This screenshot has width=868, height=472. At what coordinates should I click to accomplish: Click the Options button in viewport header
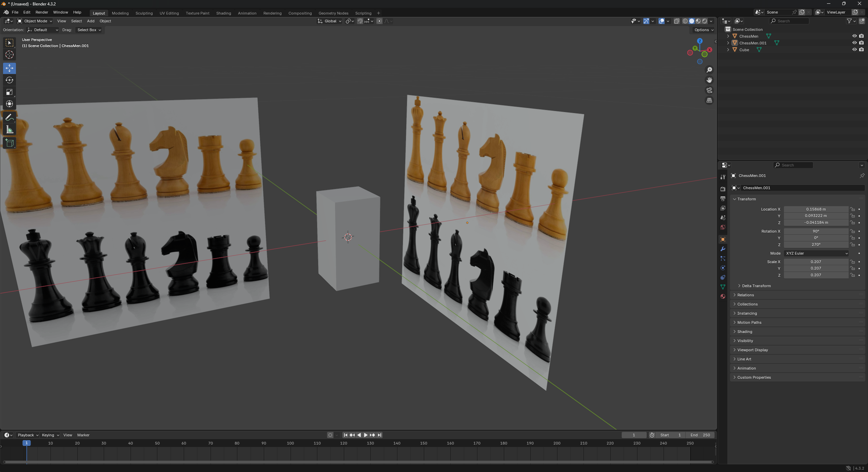pos(704,30)
